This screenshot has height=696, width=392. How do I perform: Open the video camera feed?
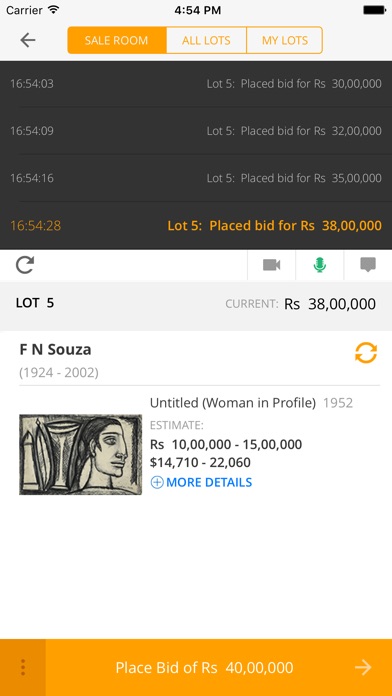[271, 265]
